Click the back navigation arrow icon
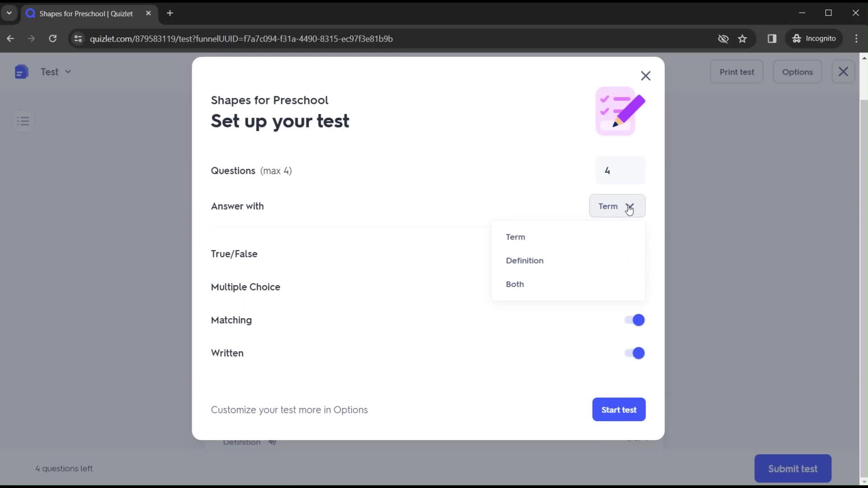868x488 pixels. pos(11,39)
